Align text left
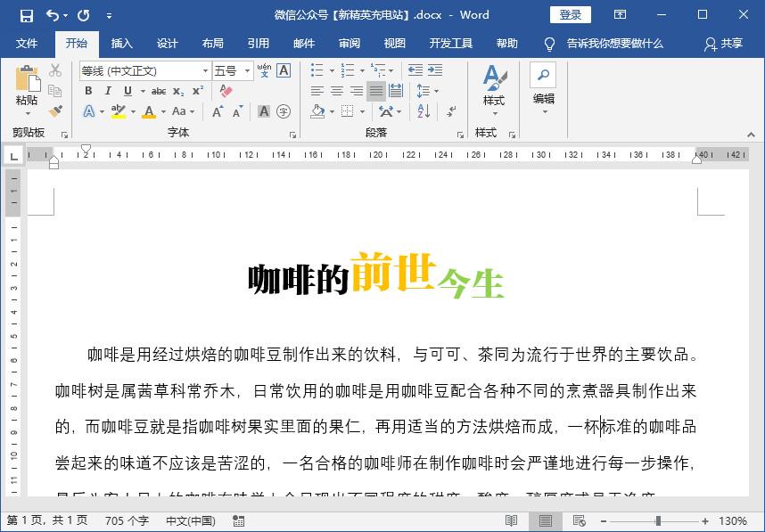 (317, 91)
